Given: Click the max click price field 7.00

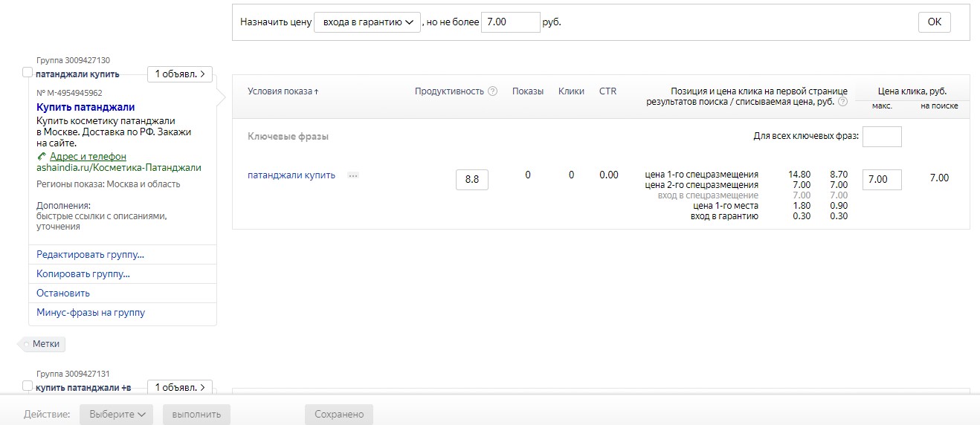Looking at the screenshot, I should 882,179.
